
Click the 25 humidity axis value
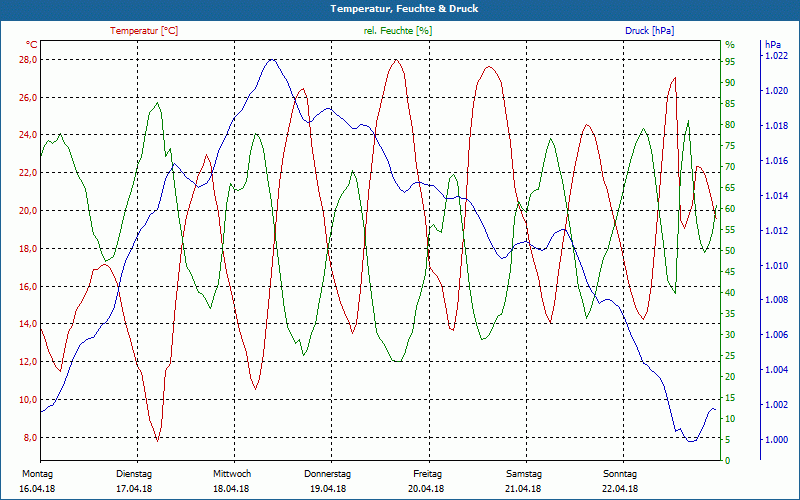730,356
